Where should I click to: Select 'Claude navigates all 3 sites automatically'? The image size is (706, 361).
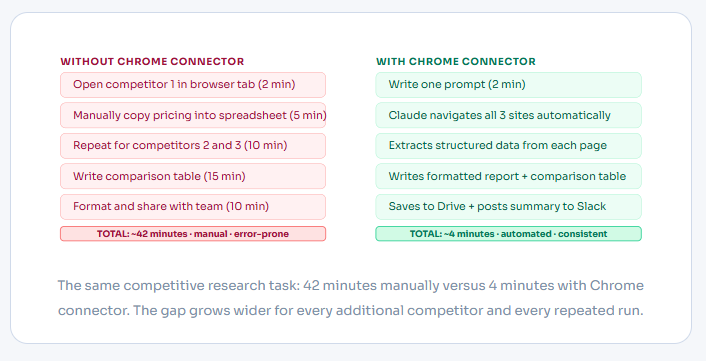pos(508,115)
